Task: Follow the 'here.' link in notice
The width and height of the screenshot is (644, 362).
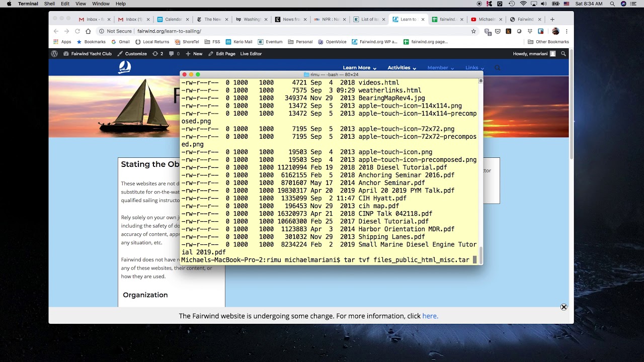Action: [x=430, y=316]
